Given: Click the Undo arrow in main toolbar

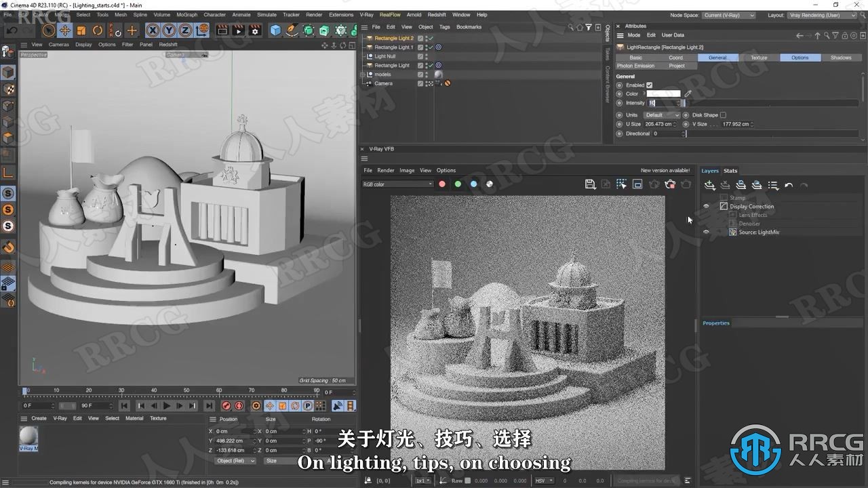Looking at the screenshot, I should (x=12, y=30).
